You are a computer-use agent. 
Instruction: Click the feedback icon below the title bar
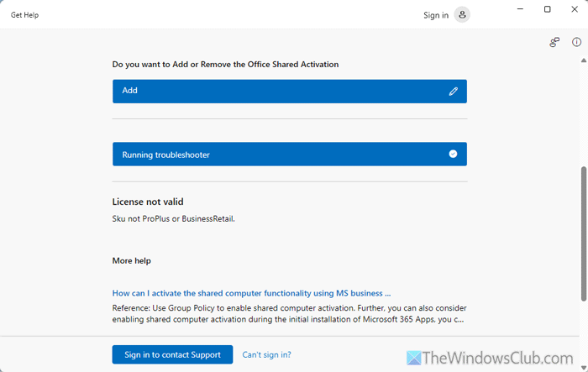click(554, 42)
